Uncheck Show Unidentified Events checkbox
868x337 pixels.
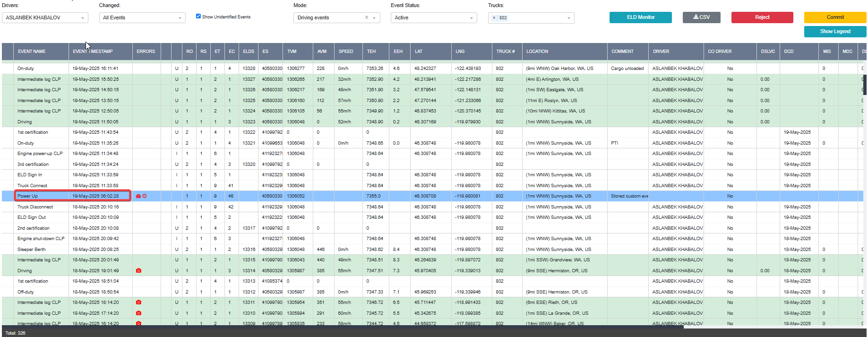(x=198, y=16)
